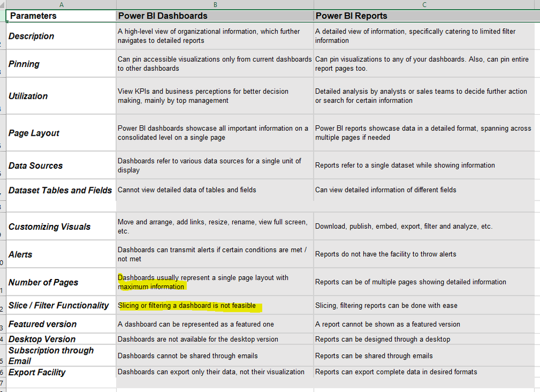Select the 'Subscription through Email' cell
This screenshot has height=392, width=540.
pyautogui.click(x=61, y=355)
